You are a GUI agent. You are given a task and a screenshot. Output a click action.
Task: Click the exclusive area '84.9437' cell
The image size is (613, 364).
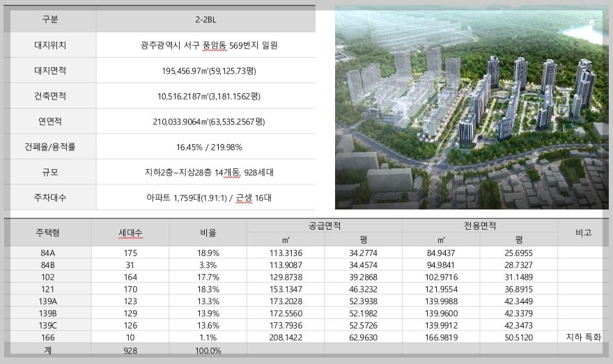pyautogui.click(x=440, y=253)
